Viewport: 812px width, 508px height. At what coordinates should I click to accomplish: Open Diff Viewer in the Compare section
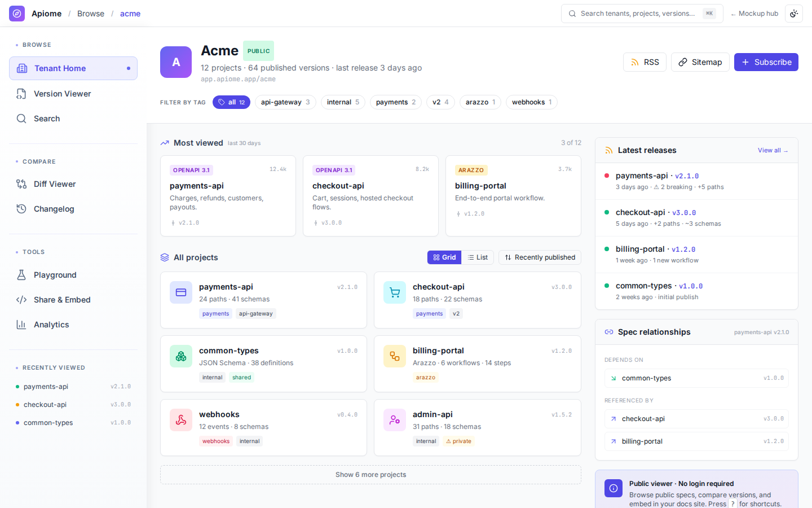[73, 184]
